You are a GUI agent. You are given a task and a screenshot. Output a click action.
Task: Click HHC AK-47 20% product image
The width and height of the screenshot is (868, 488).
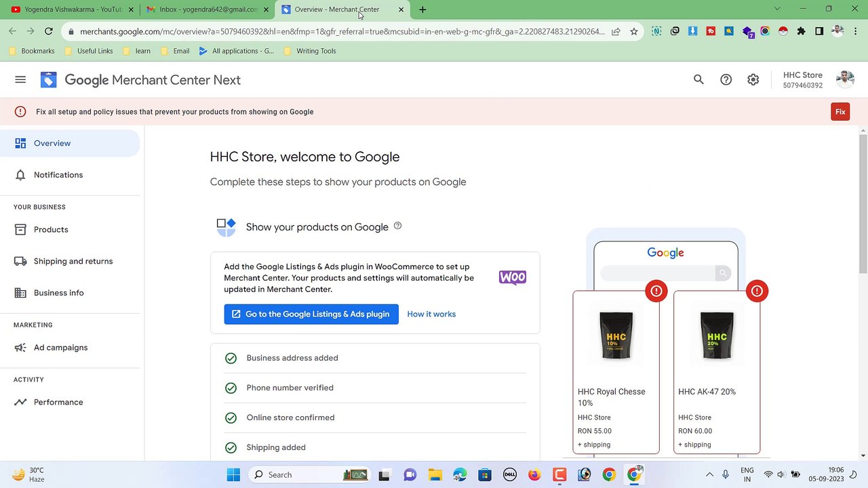[x=717, y=335]
